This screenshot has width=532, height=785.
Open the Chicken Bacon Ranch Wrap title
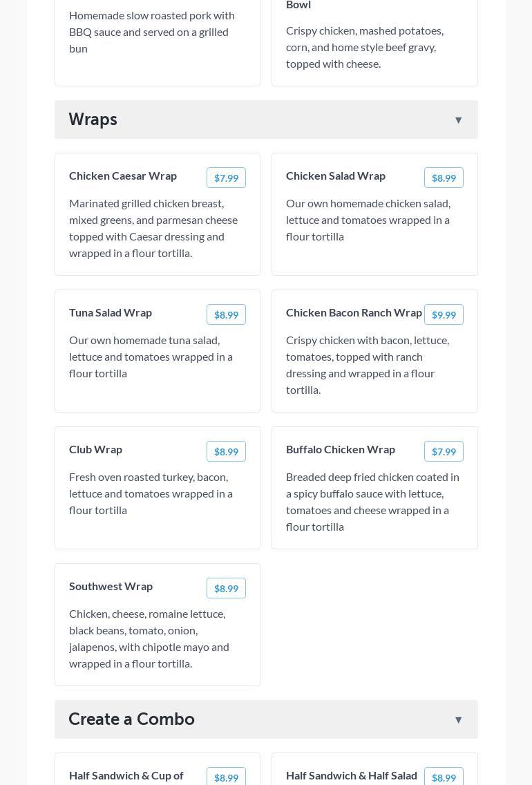click(x=354, y=312)
